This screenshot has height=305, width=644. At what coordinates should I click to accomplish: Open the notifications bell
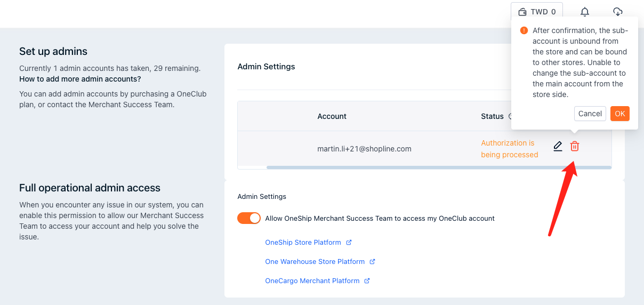click(x=585, y=12)
